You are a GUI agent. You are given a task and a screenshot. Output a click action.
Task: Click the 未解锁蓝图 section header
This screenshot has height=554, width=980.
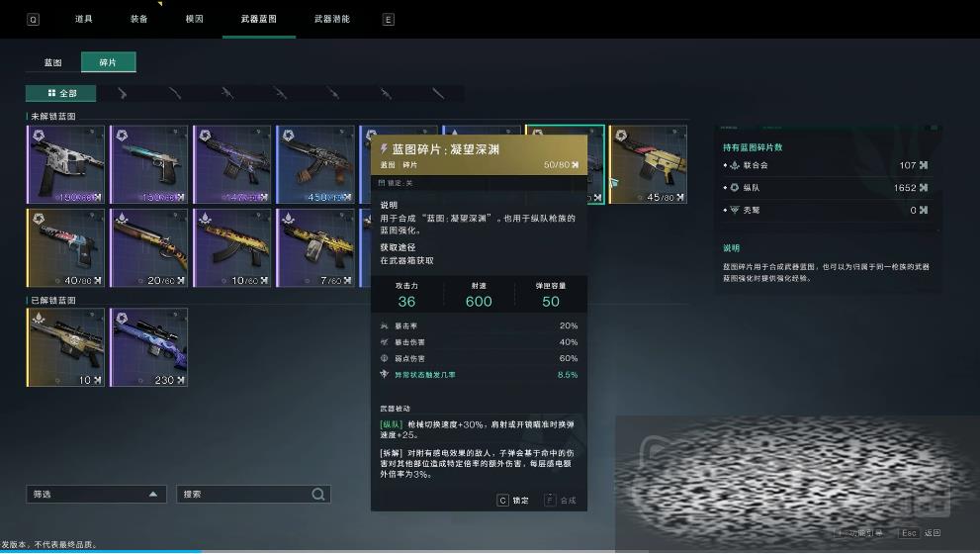[x=53, y=117]
